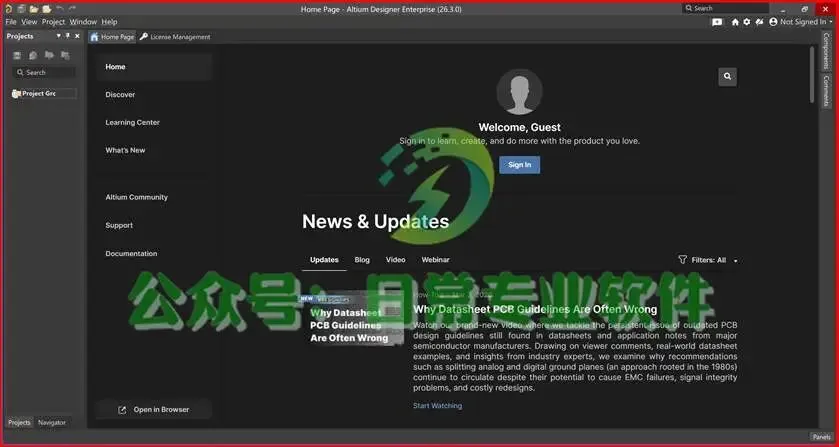Click the external link icon beside Open in Browser
This screenshot has width=839, height=447.
tap(122, 410)
